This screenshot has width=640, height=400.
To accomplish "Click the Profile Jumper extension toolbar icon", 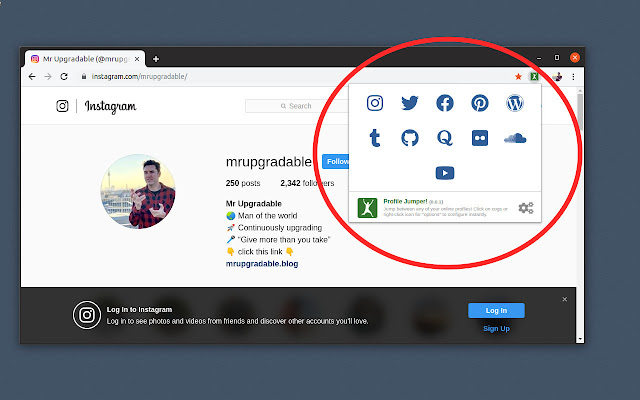I will click(x=534, y=76).
